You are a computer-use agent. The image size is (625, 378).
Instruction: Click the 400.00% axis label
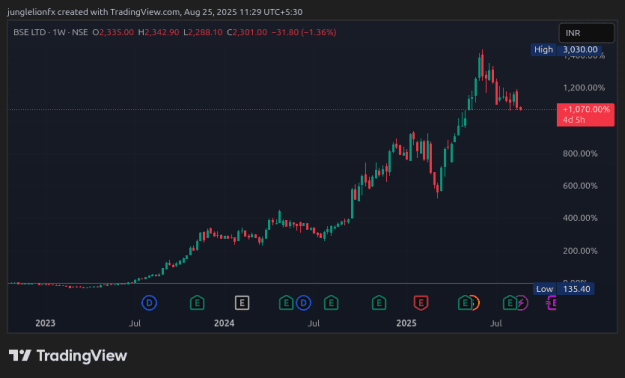click(x=580, y=218)
